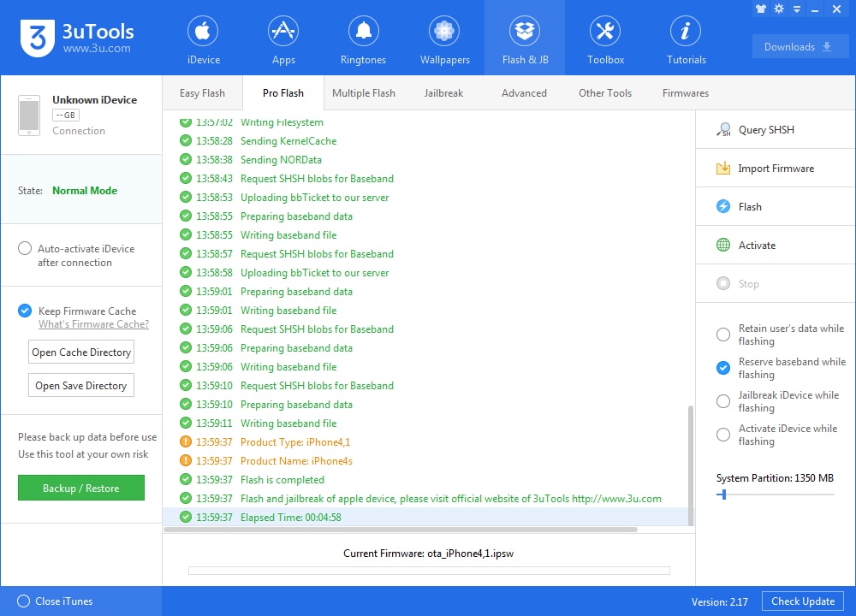Click check icon beside Elapsed Time row
The height and width of the screenshot is (616, 856).
186,517
